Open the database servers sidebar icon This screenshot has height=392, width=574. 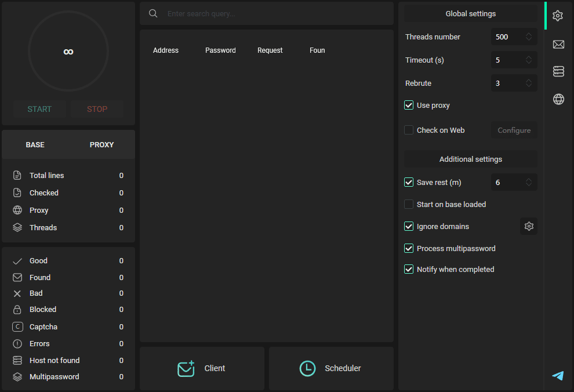point(558,71)
